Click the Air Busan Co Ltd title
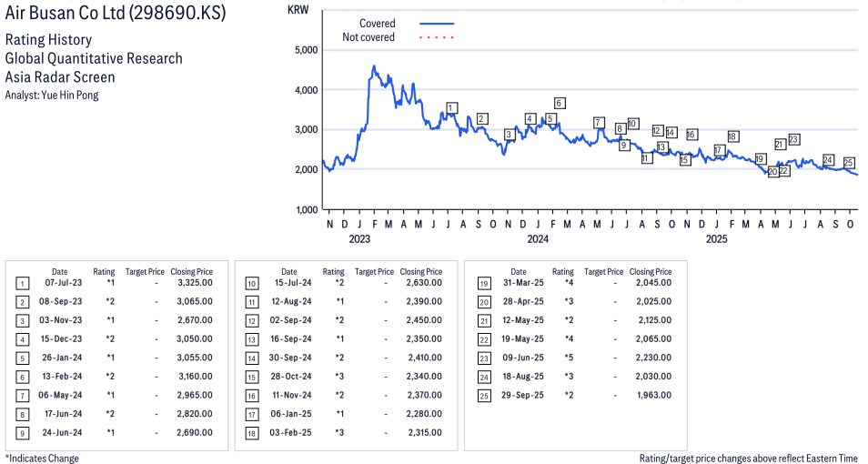868x464 pixels. pyautogui.click(x=116, y=14)
